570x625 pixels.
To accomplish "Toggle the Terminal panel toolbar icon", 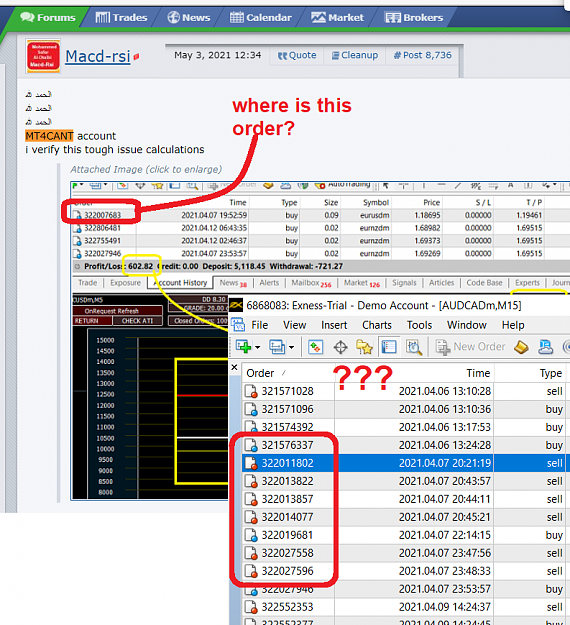I will point(389,347).
